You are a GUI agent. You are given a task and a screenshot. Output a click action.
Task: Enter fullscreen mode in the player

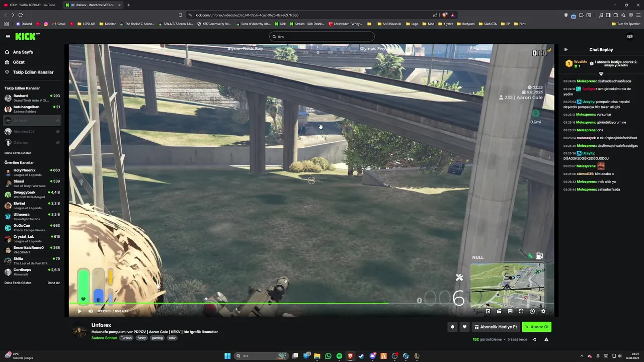click(521, 311)
